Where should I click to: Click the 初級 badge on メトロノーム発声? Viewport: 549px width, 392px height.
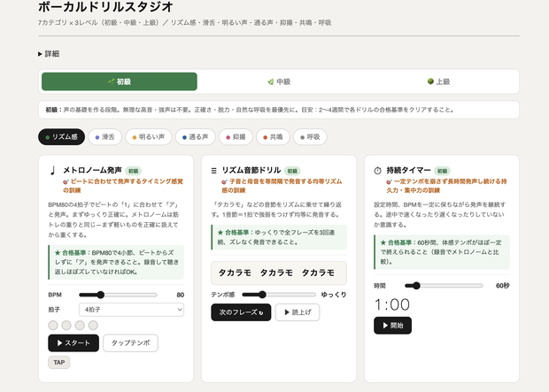[x=134, y=171]
